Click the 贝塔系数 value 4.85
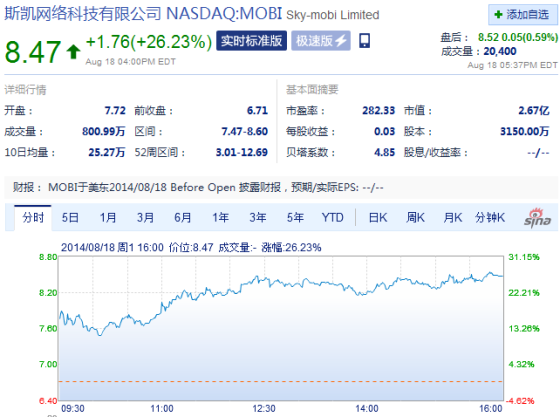Image resolution: width=560 pixels, height=417 pixels. tap(385, 152)
